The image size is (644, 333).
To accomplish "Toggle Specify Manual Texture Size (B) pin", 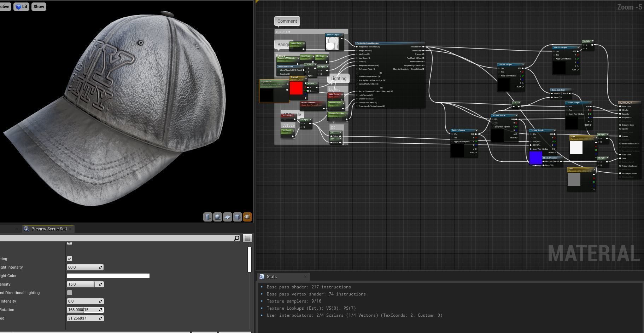I will [357, 80].
